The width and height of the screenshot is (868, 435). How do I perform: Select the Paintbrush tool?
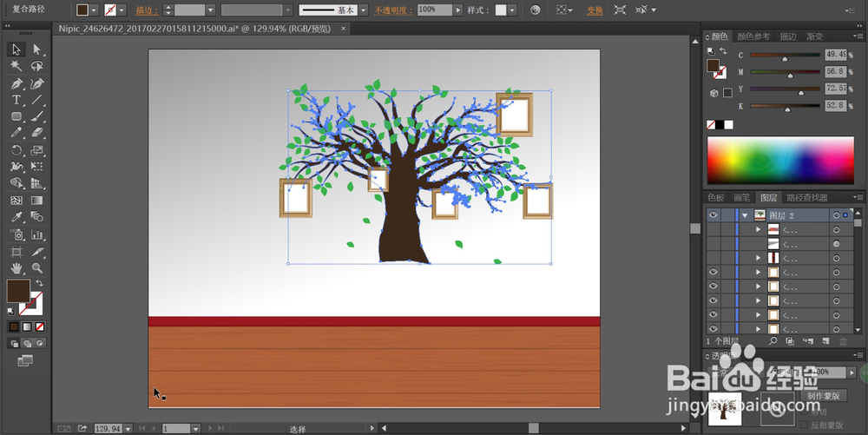pyautogui.click(x=37, y=116)
